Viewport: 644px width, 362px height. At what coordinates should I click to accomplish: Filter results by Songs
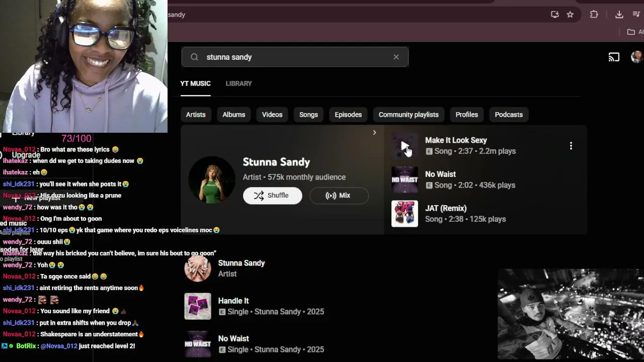[308, 115]
